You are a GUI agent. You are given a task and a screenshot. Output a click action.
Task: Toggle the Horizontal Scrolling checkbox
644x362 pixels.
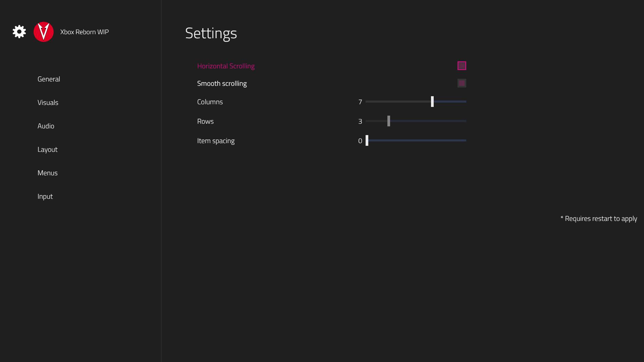(462, 66)
